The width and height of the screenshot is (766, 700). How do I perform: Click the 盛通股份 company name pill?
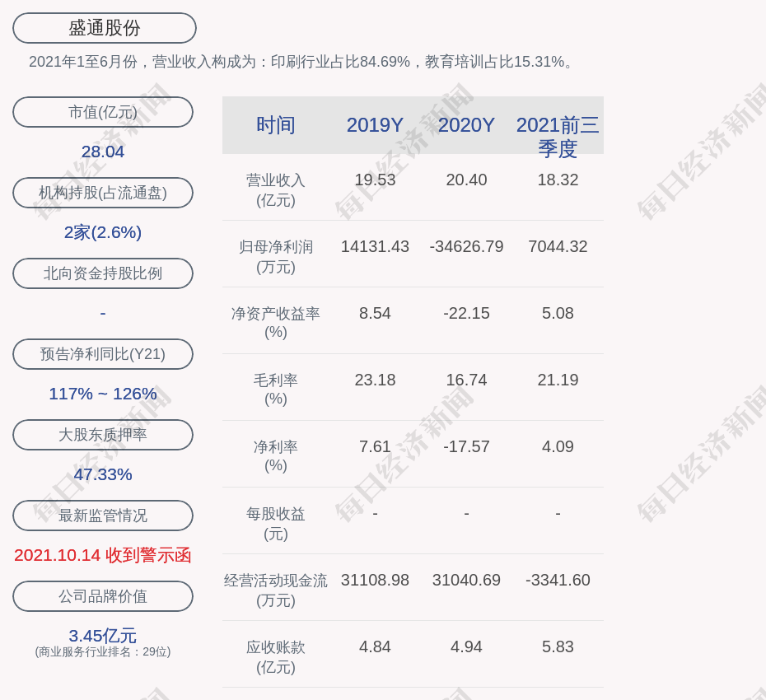tap(105, 28)
